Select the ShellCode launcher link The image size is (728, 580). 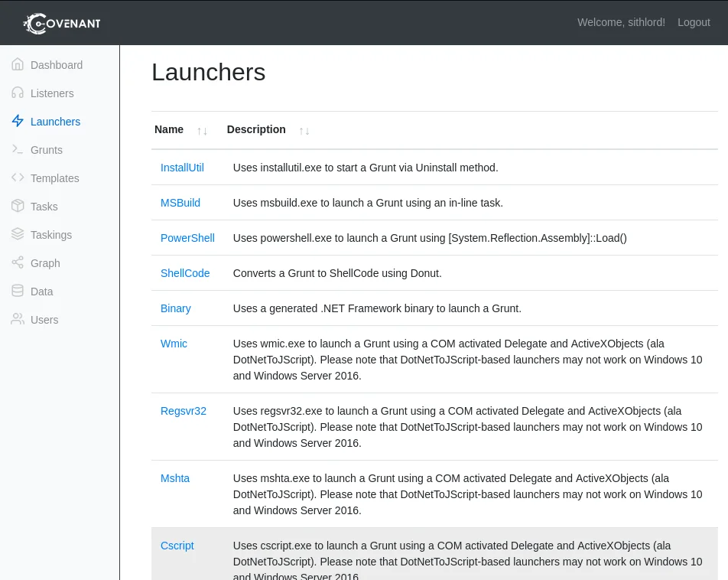pyautogui.click(x=185, y=273)
